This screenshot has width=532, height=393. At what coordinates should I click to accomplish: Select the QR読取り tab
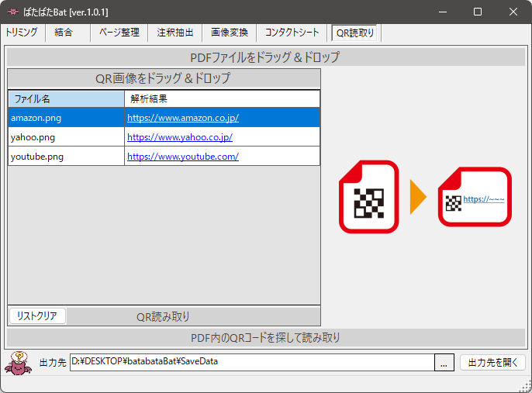pyautogui.click(x=355, y=33)
